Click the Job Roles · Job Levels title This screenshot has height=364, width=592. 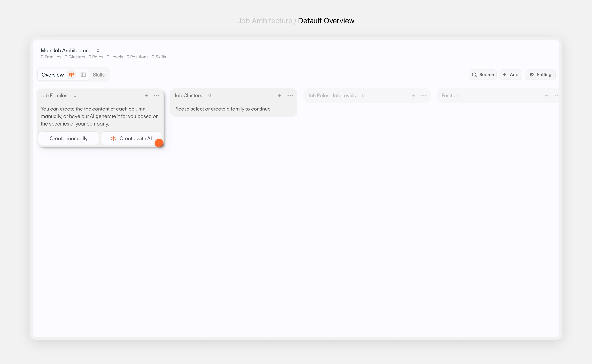[x=332, y=95]
